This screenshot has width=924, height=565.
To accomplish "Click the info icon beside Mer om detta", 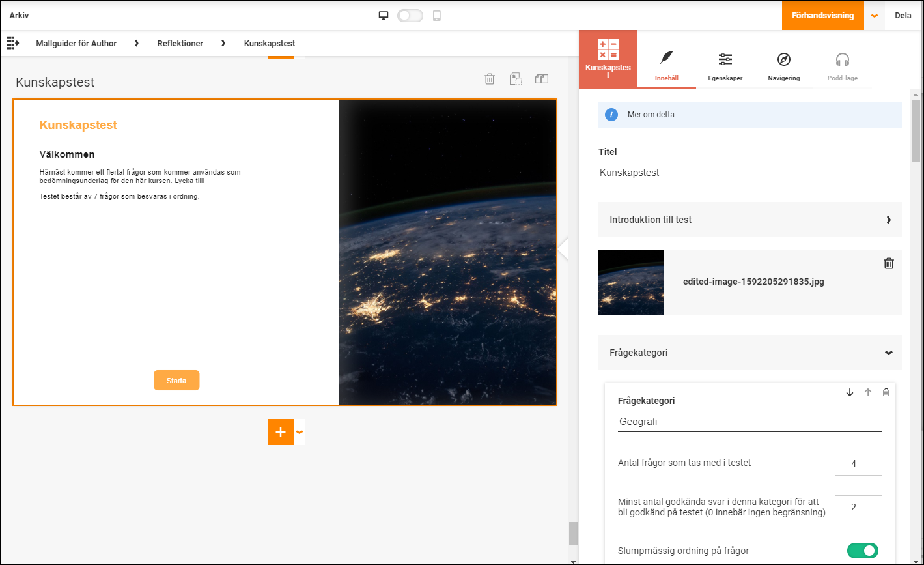I will [611, 115].
